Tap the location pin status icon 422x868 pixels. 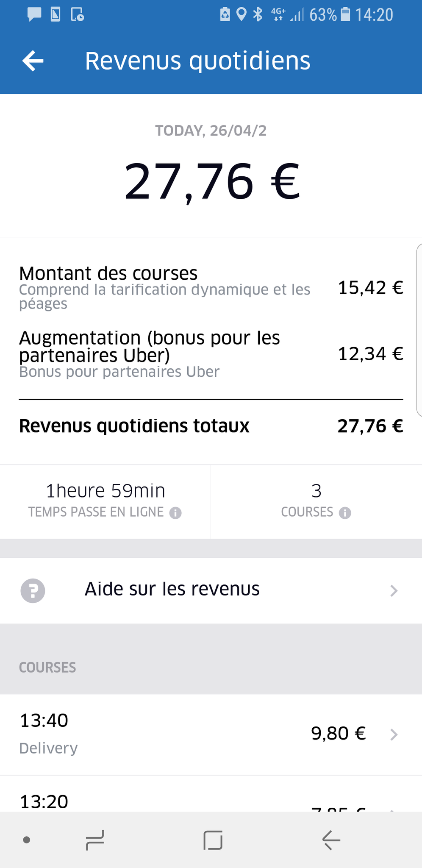click(241, 14)
